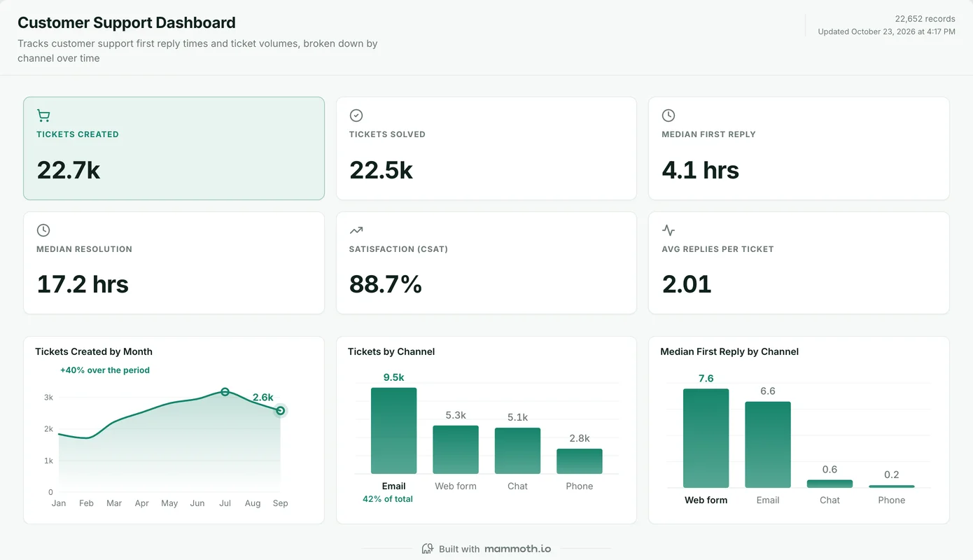Click the mammoth logo icon in footer

click(428, 549)
